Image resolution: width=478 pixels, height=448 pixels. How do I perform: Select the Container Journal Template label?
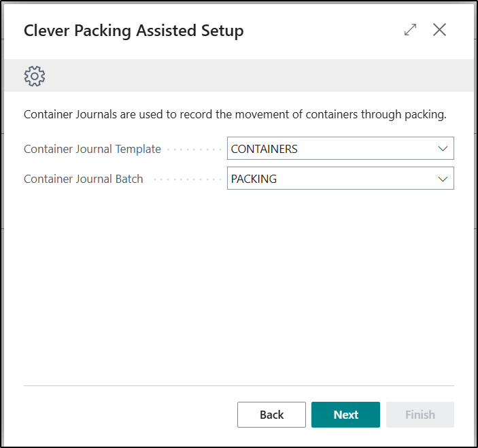[x=92, y=149]
